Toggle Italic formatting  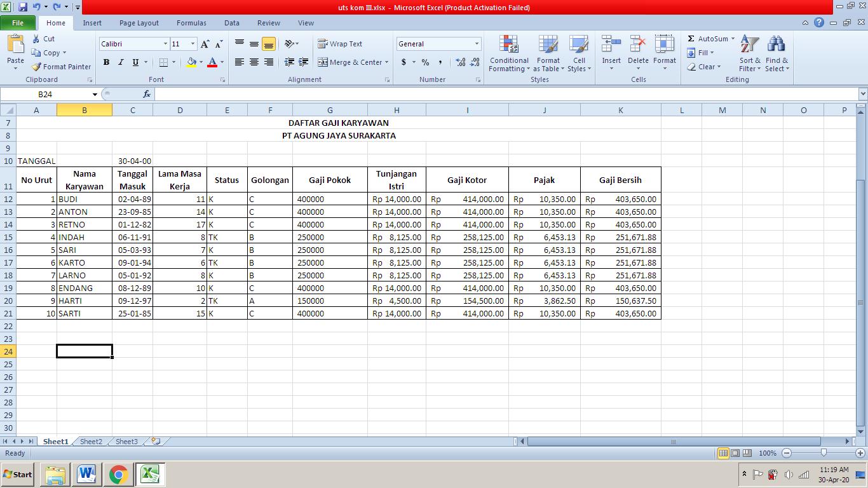point(121,62)
